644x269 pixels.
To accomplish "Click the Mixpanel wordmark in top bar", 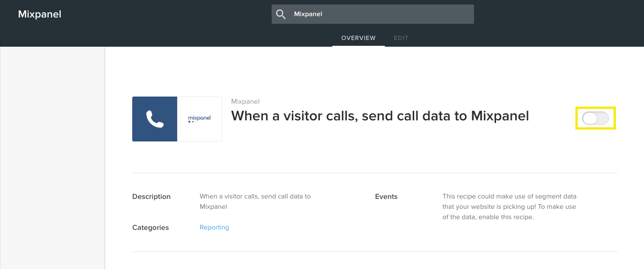I will [x=40, y=14].
